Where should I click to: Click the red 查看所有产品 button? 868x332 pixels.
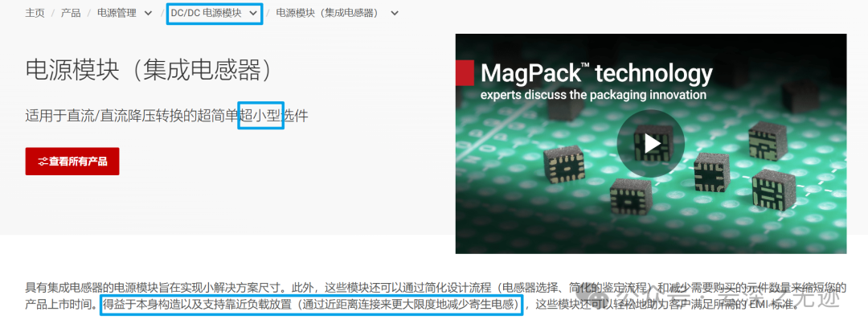point(72,162)
